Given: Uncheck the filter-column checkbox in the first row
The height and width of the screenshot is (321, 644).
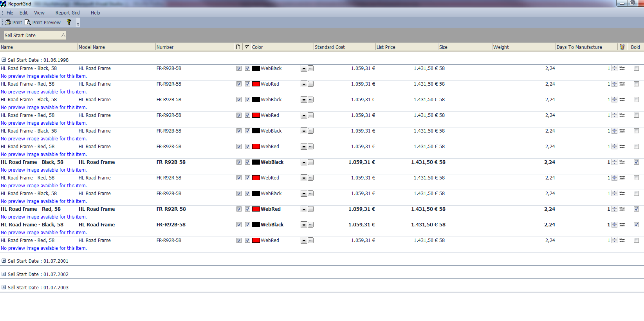Looking at the screenshot, I should tap(247, 68).
